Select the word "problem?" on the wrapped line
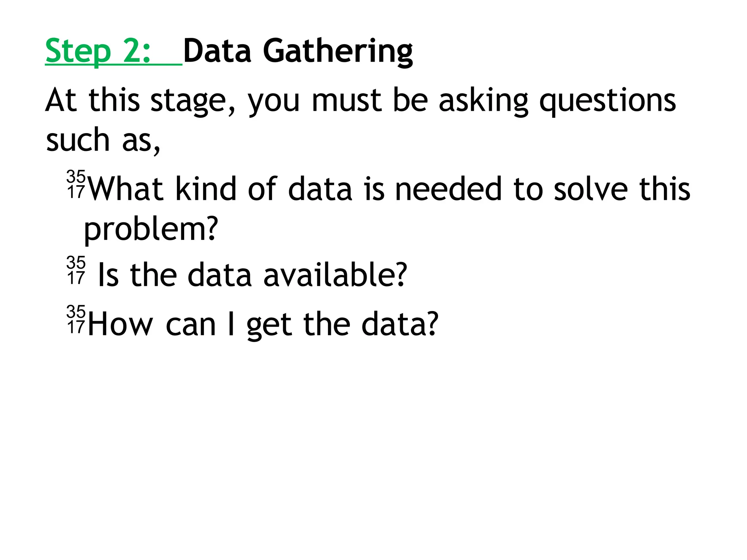The height and width of the screenshot is (560, 747). [x=151, y=230]
